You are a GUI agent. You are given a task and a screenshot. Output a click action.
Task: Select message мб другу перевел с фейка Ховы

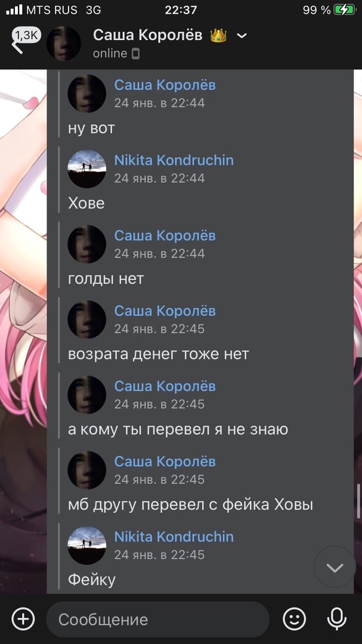[x=191, y=505]
